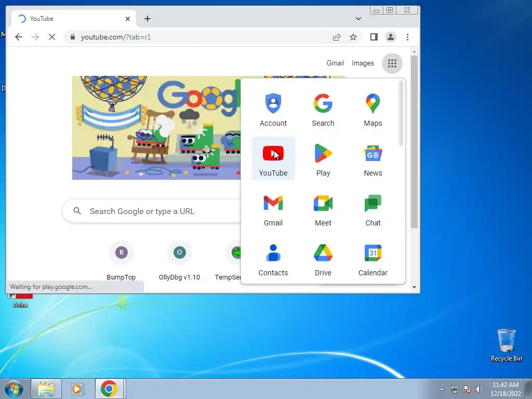Close the Google apps launcher grid button
This screenshot has height=399, width=532.
(x=392, y=63)
